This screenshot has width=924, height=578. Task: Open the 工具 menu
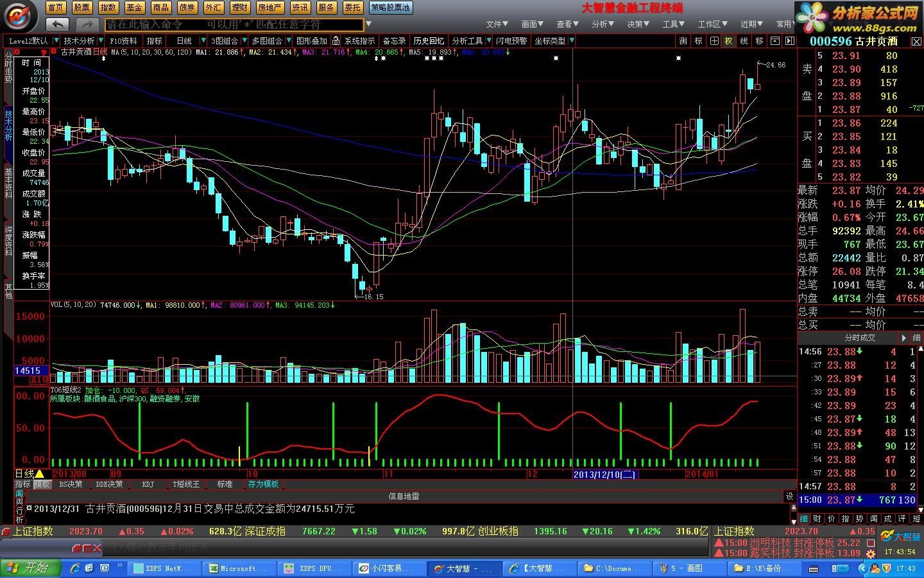(674, 24)
